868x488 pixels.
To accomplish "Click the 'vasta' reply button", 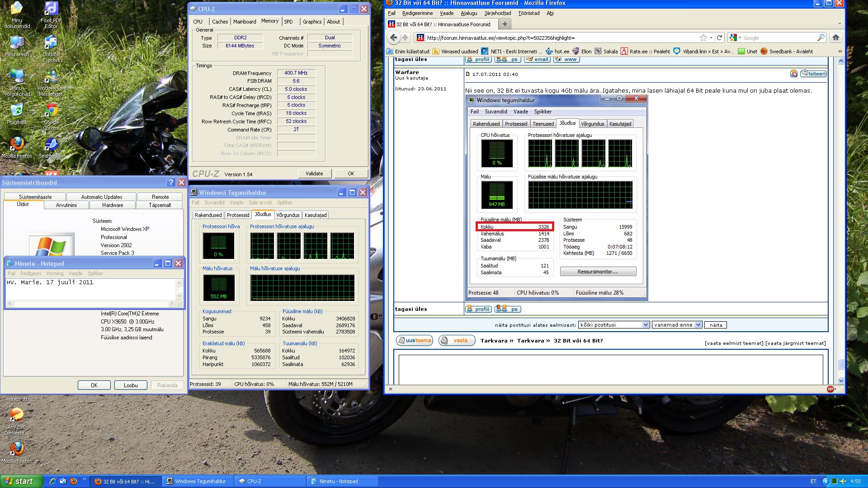I will pos(457,341).
